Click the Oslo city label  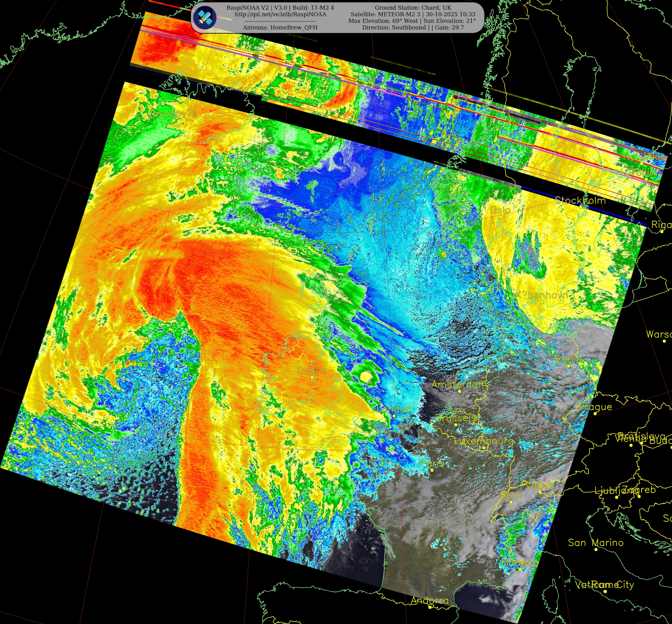[x=500, y=210]
